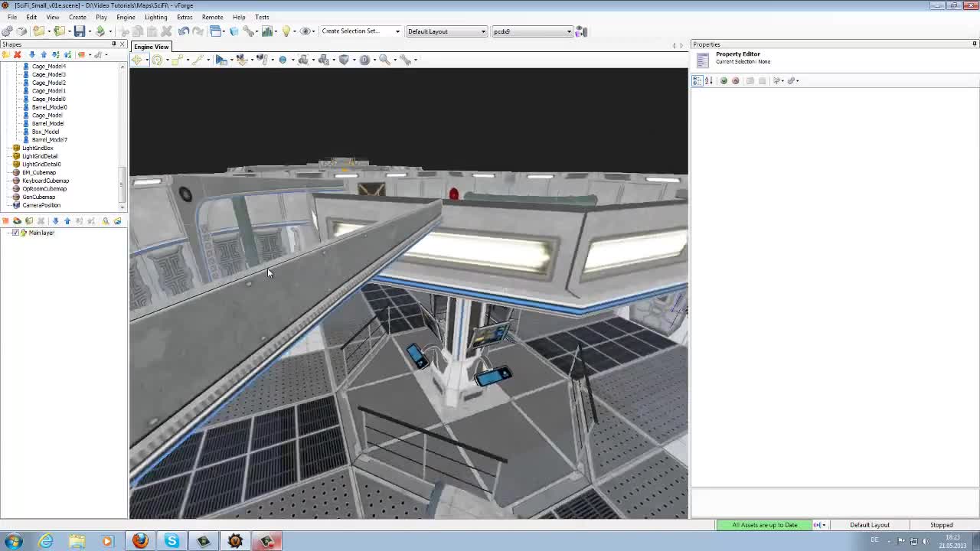
Task: Select the Move/translate gizmo tool in Engine View
Action: pos(138,60)
